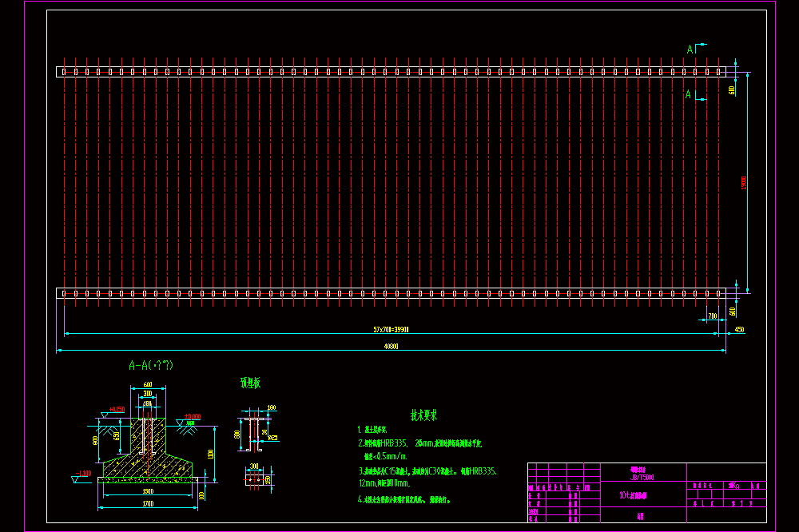Select the 40800 overall length dimension
The width and height of the screenshot is (799, 532).
(391, 347)
